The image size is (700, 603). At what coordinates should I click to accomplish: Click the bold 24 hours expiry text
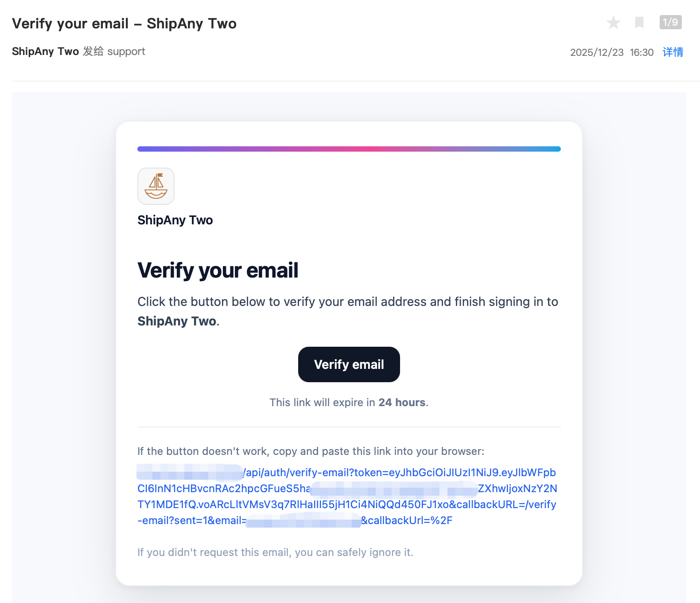tap(402, 403)
